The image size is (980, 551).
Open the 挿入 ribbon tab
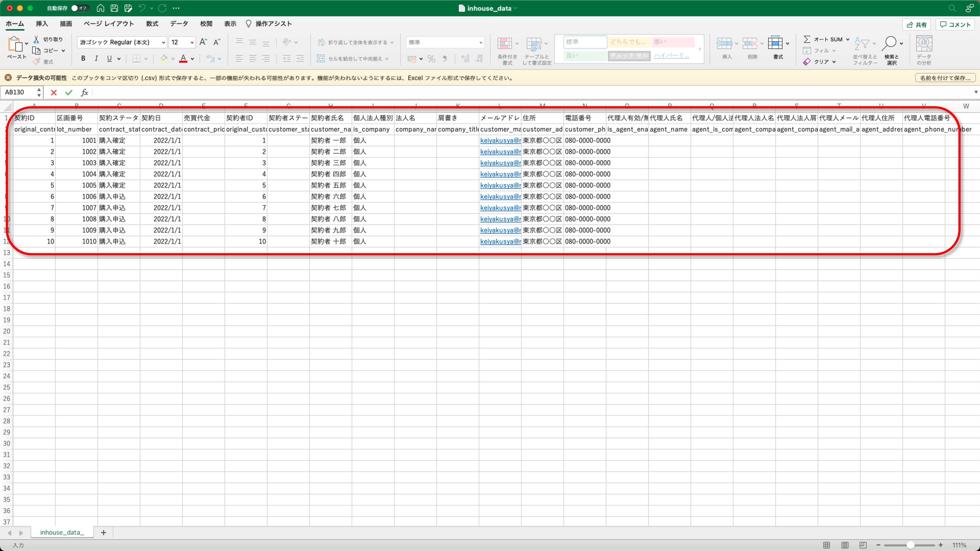point(42,24)
